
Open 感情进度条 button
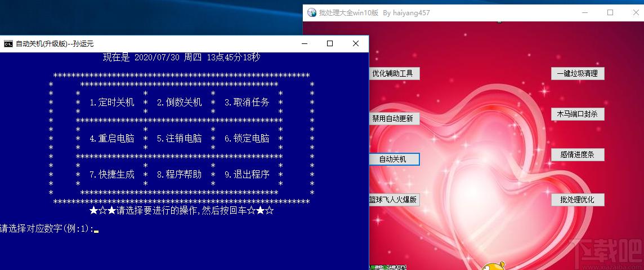tap(578, 154)
